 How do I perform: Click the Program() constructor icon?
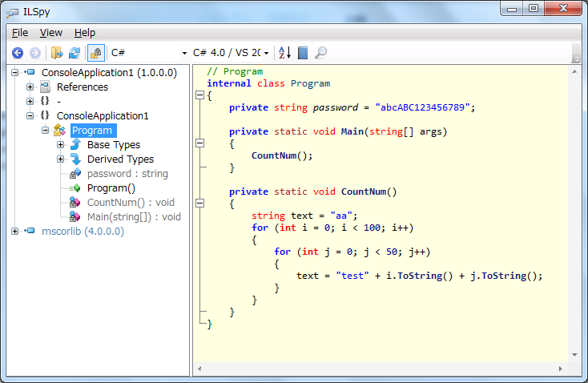click(75, 188)
